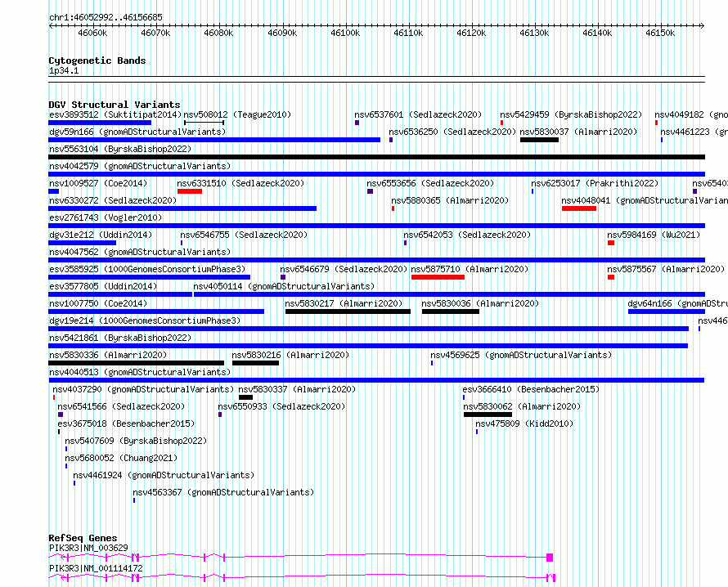Viewport: 728px width, 587px height.
Task: Click nsv5875710 (Almarri2020) label
Action: pyautogui.click(x=470, y=269)
